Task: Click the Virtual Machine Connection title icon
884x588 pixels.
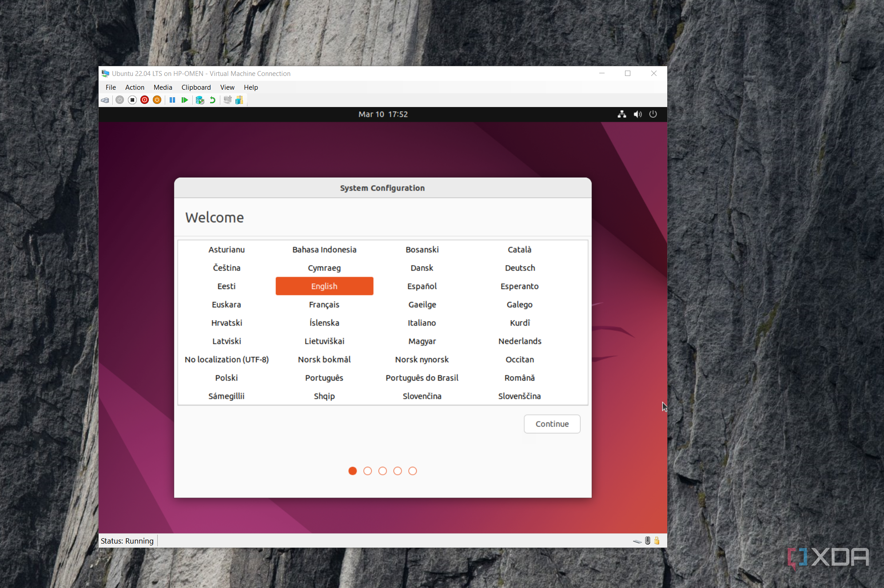Action: (105, 73)
